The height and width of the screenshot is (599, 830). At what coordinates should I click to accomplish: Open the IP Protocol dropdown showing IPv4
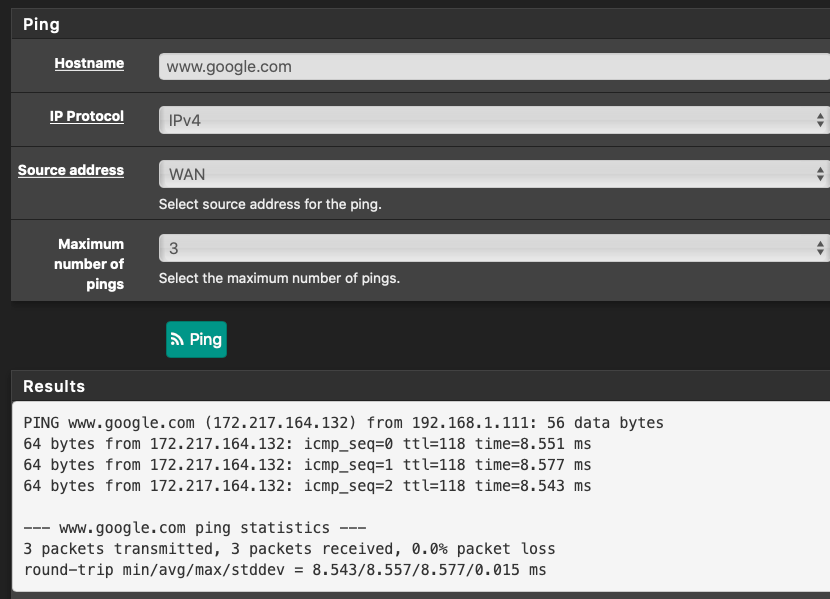494,120
